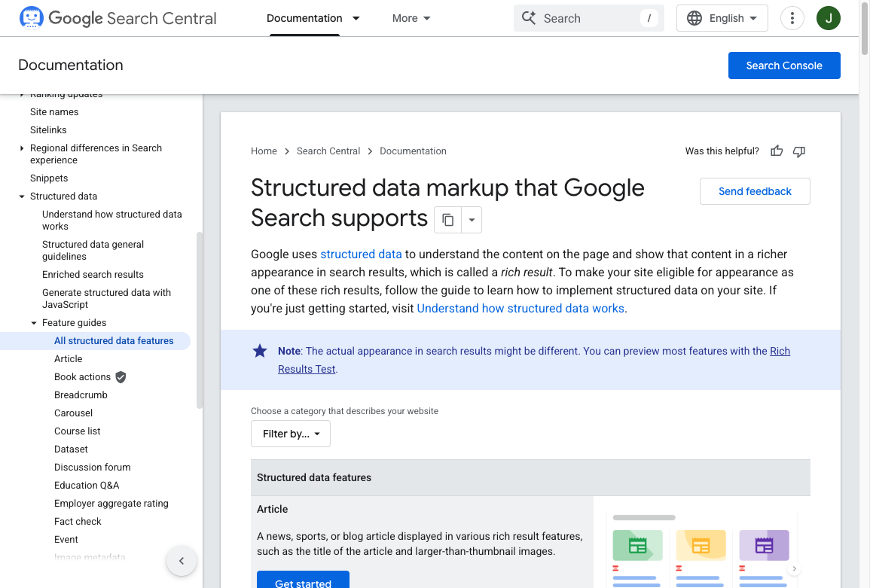The image size is (870, 588).
Task: Follow the structured data link in intro paragraph
Action: tap(361, 254)
